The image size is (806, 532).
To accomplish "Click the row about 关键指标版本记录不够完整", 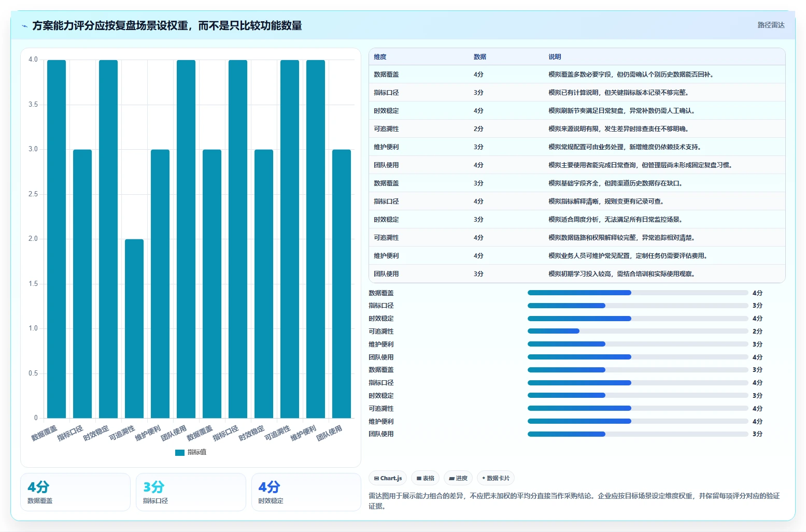I will [577, 93].
